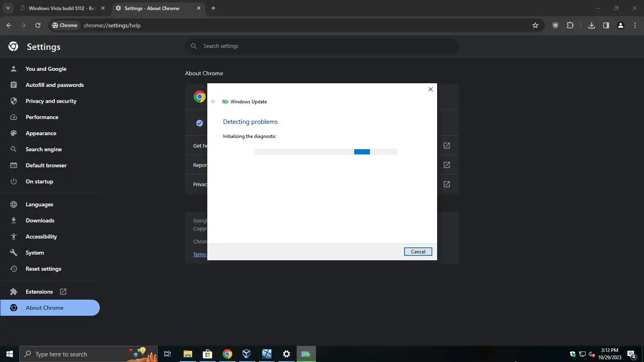
Task: Open the tab search dropdown arrow
Action: pyautogui.click(x=8, y=8)
